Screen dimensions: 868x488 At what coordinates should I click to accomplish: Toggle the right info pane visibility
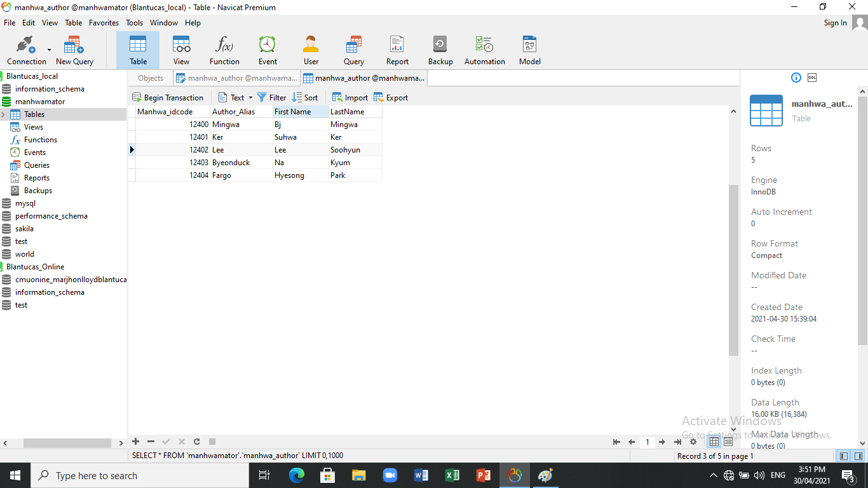click(858, 456)
